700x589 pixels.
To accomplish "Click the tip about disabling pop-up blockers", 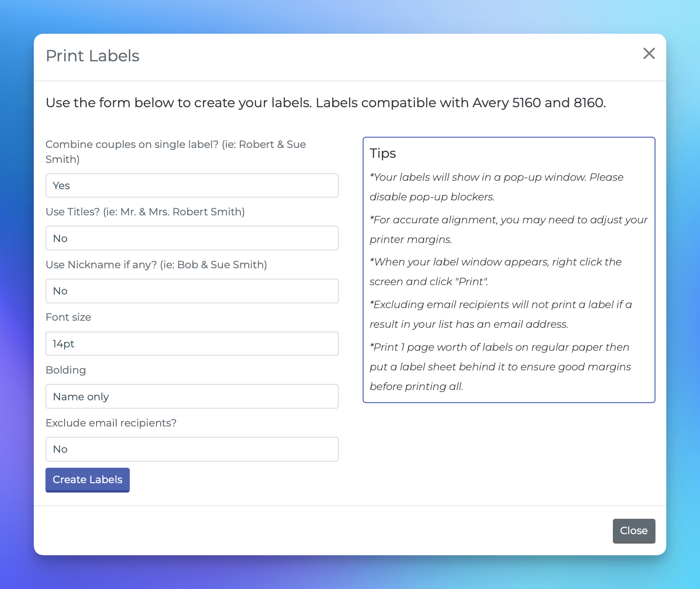I will pyautogui.click(x=497, y=187).
